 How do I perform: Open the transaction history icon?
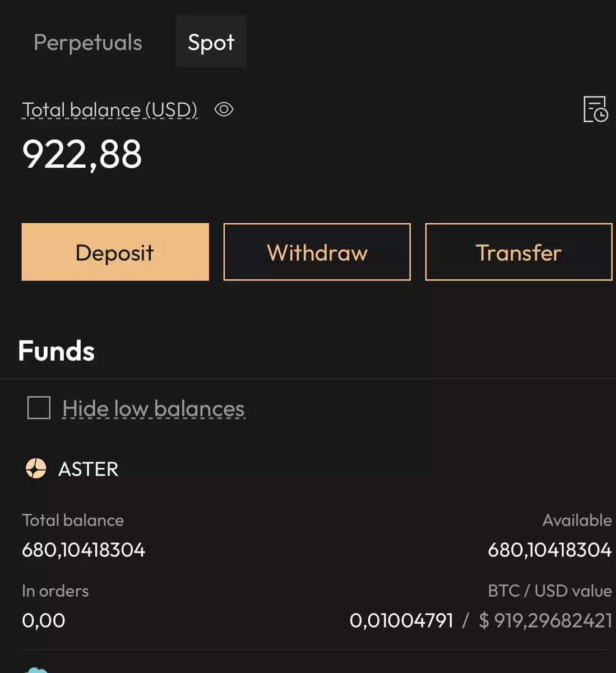click(x=595, y=109)
